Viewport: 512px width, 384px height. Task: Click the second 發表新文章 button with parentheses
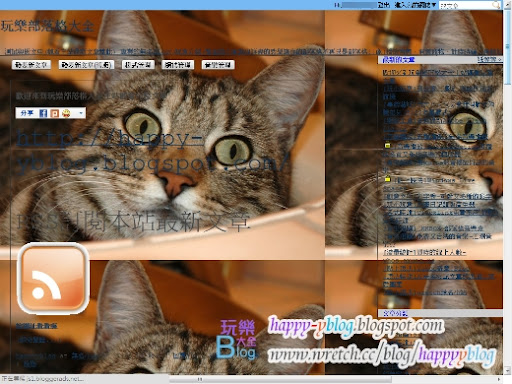tap(86, 65)
